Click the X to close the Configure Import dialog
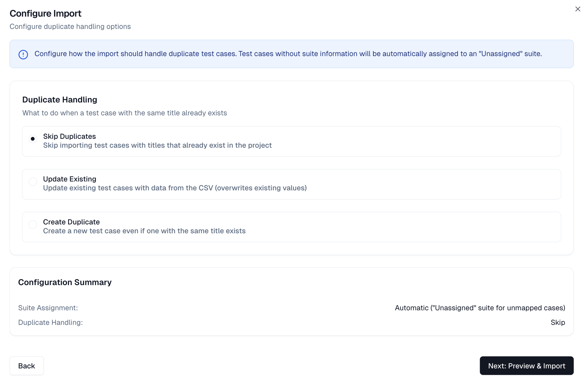Viewport: 588px width, 391px height. (x=578, y=9)
